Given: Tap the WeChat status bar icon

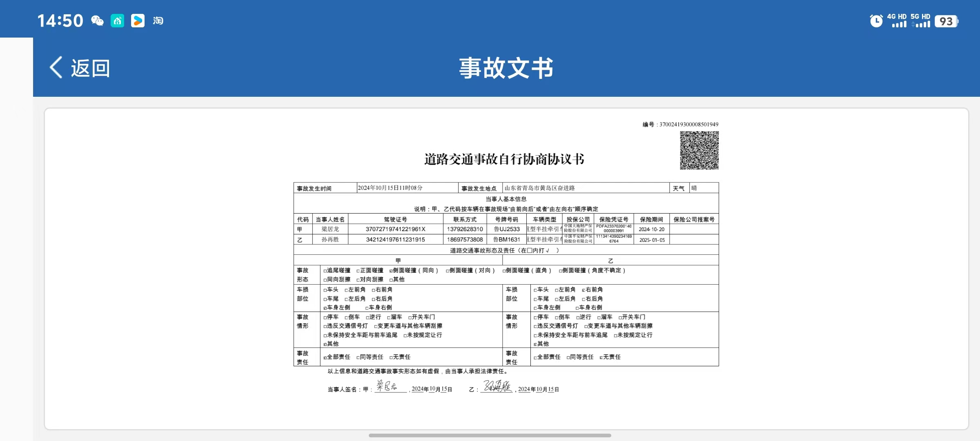Looking at the screenshot, I should coord(97,20).
